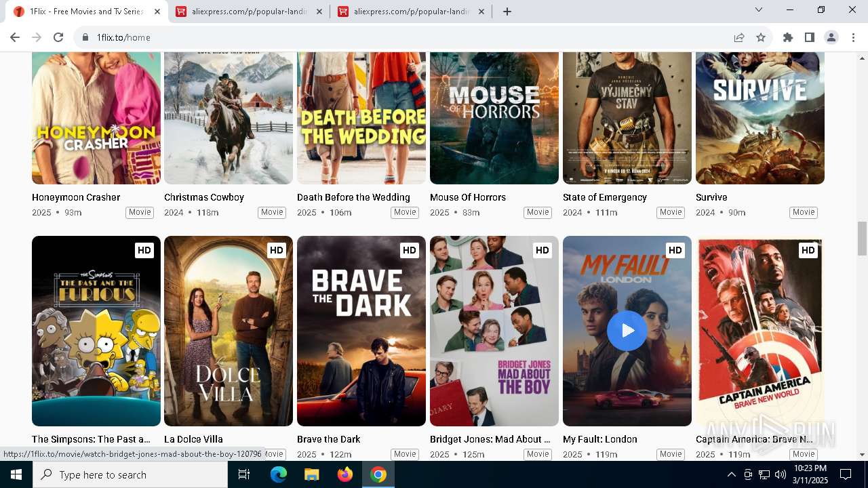The width and height of the screenshot is (868, 488).
Task: Share this page icon in address bar
Action: coord(739,37)
